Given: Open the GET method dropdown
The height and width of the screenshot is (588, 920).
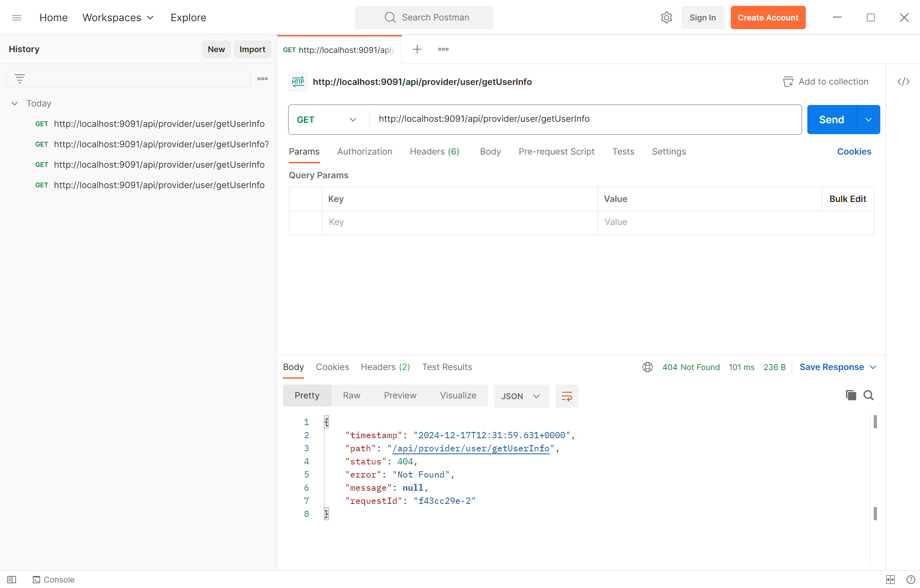Looking at the screenshot, I should 327,120.
